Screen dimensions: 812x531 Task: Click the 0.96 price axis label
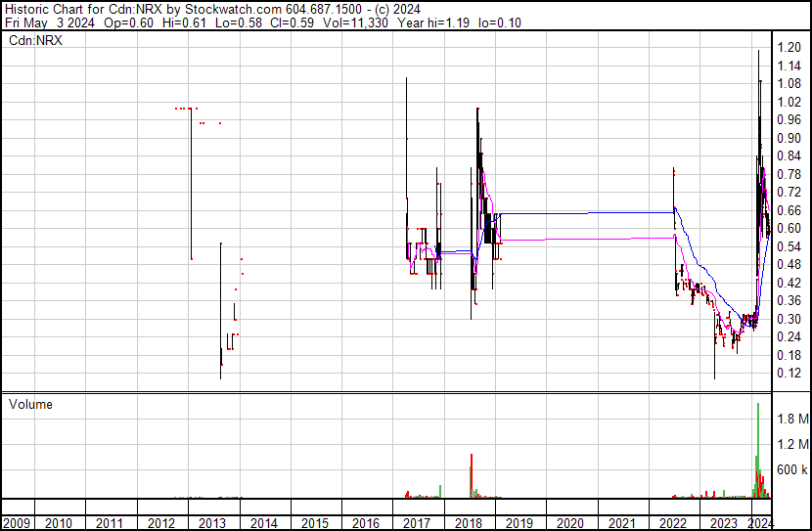coord(789,120)
